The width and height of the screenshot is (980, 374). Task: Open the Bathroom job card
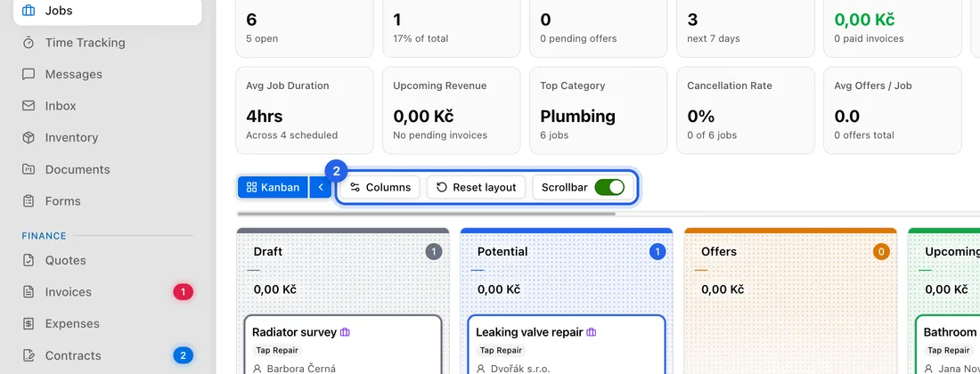pyautogui.click(x=948, y=345)
